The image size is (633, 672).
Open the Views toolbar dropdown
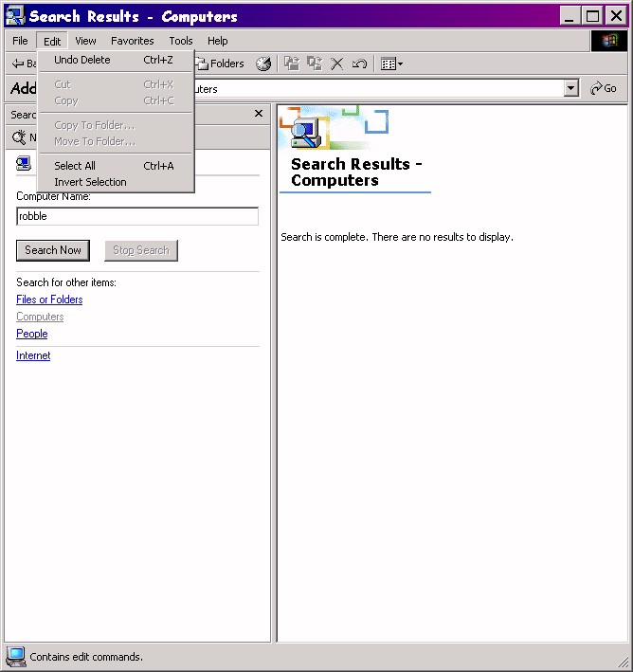[391, 64]
